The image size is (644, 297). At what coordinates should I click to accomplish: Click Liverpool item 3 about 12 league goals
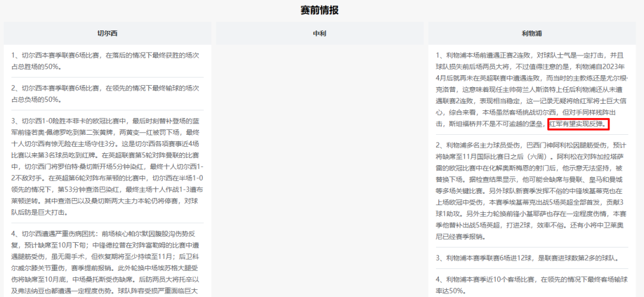click(x=527, y=258)
